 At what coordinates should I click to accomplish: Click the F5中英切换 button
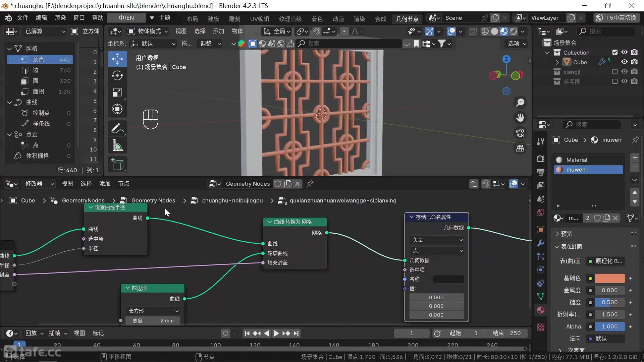[616, 18]
